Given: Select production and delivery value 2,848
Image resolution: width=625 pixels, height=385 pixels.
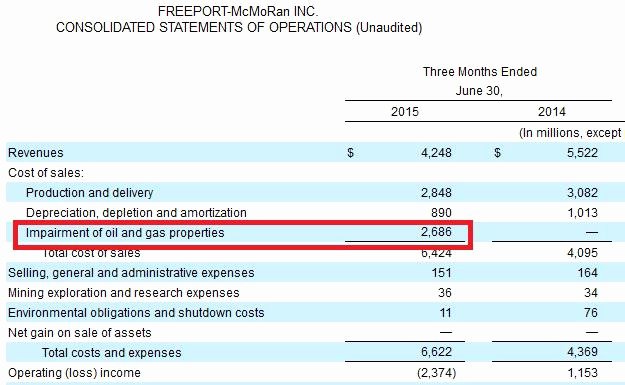Looking at the screenshot, I should (436, 193).
